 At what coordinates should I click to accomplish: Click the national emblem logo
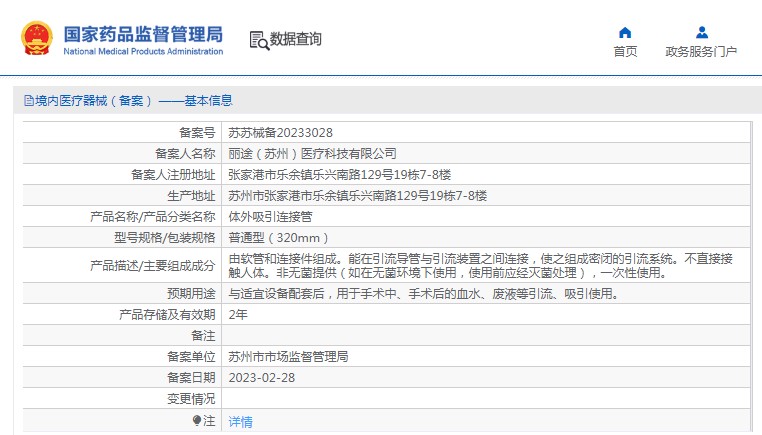click(36, 38)
